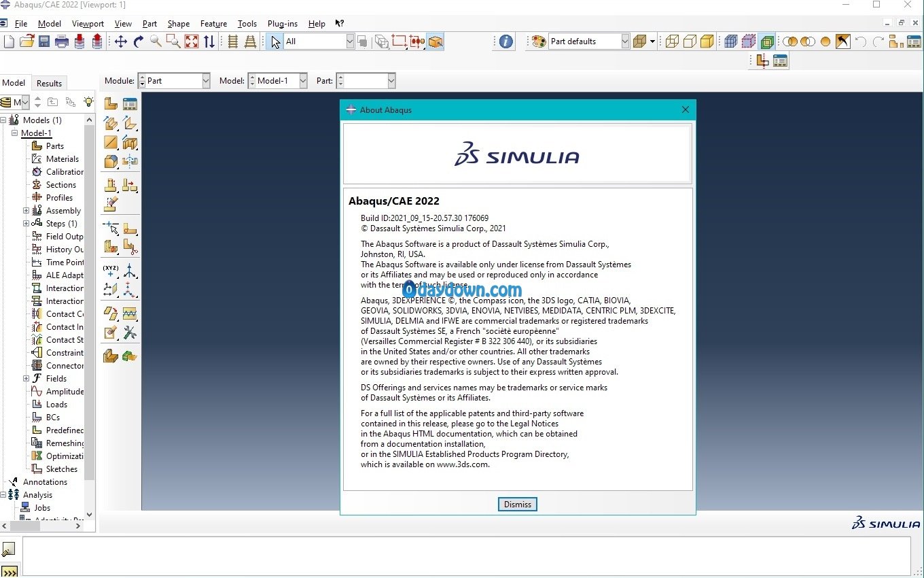The image size is (924, 578).
Task: Open the Shape menu
Action: coord(179,23)
